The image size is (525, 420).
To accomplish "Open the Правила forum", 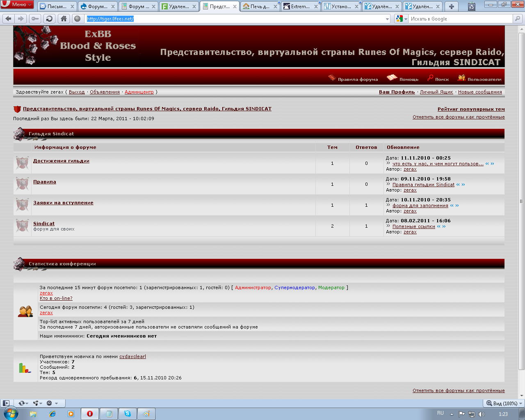I will [45, 182].
